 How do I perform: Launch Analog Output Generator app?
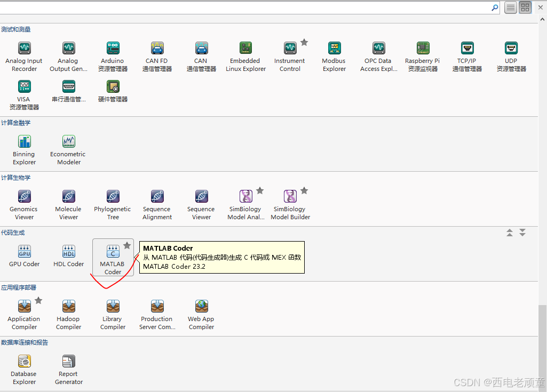[x=68, y=57]
